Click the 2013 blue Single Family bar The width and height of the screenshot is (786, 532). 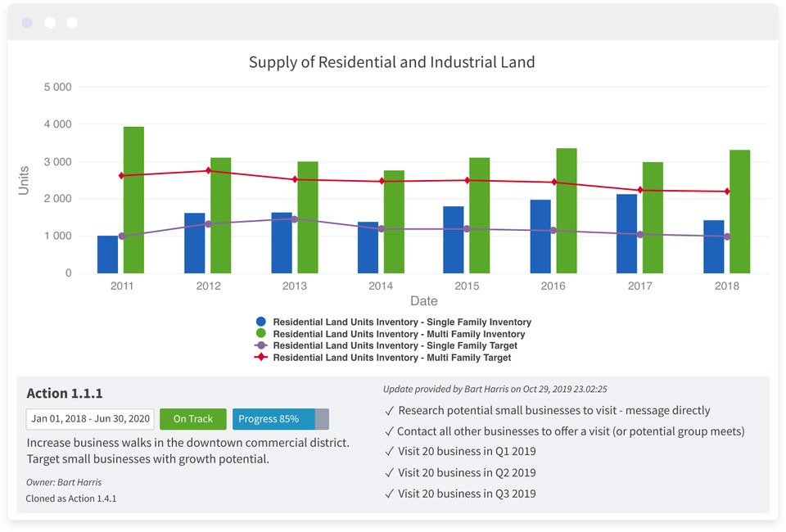282,243
